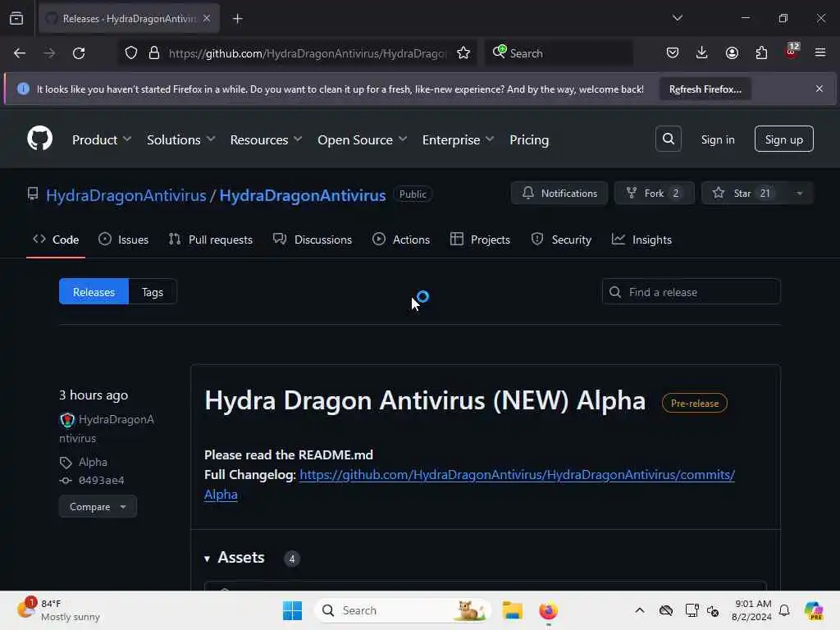Focus the Windows taskbar Search box
This screenshot has height=630, width=840.
click(403, 610)
